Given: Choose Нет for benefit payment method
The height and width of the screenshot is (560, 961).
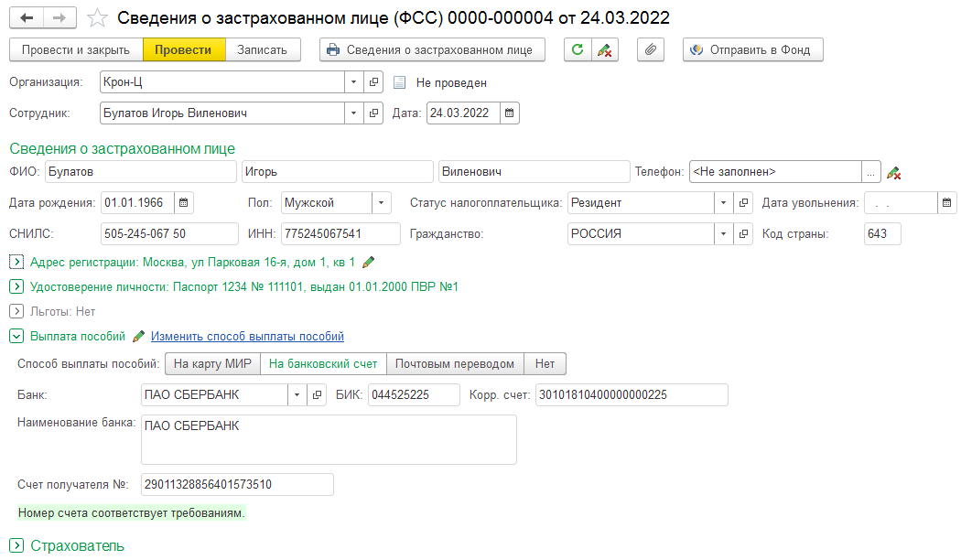Looking at the screenshot, I should (545, 364).
